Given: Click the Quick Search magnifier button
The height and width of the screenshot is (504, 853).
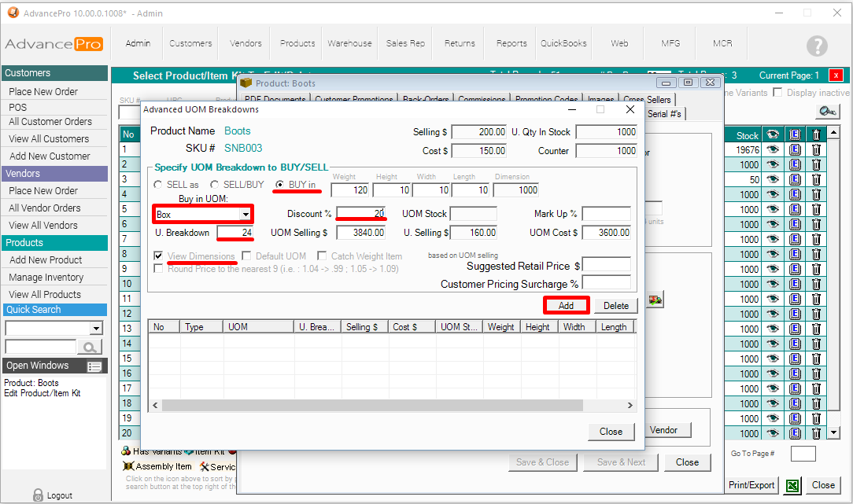Looking at the screenshot, I should (90, 347).
